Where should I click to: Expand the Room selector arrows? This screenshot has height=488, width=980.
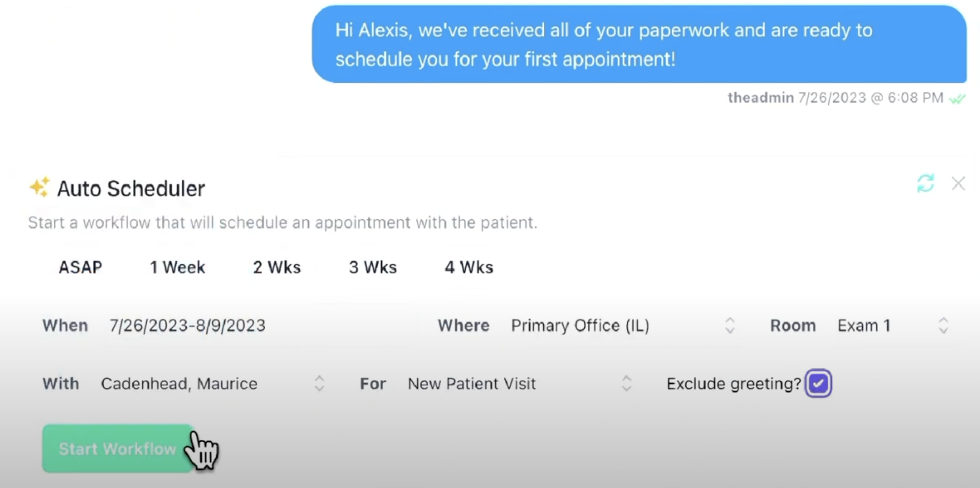tap(943, 326)
